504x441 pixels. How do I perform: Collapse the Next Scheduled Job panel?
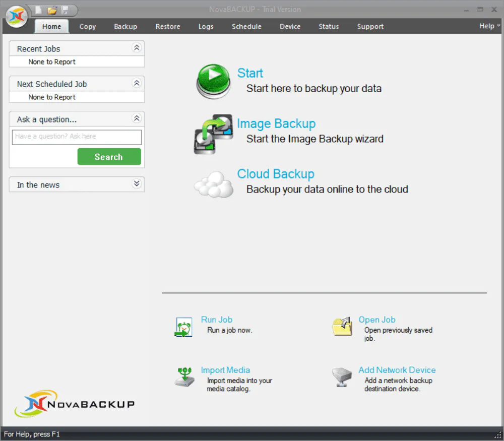(x=137, y=83)
